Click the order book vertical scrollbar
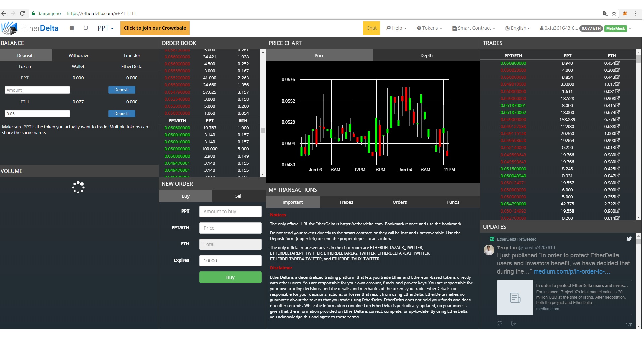The width and height of the screenshot is (644, 362). click(263, 130)
